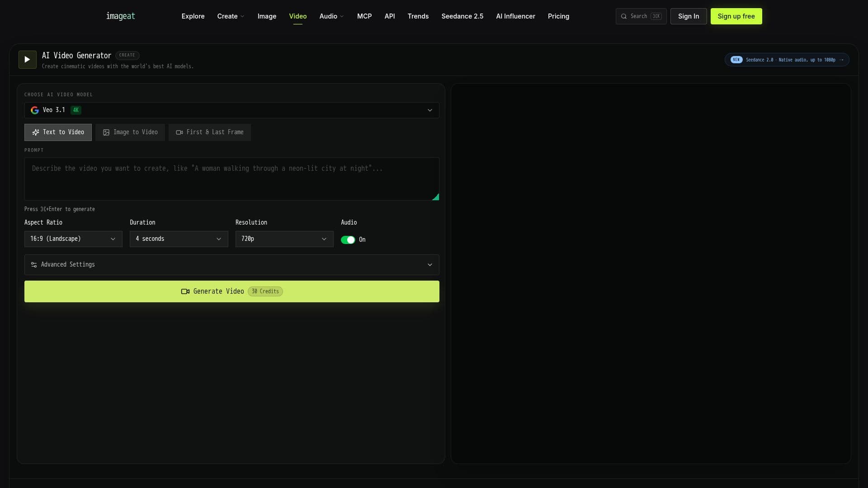
Task: Open the Pricing page
Action: click(558, 16)
